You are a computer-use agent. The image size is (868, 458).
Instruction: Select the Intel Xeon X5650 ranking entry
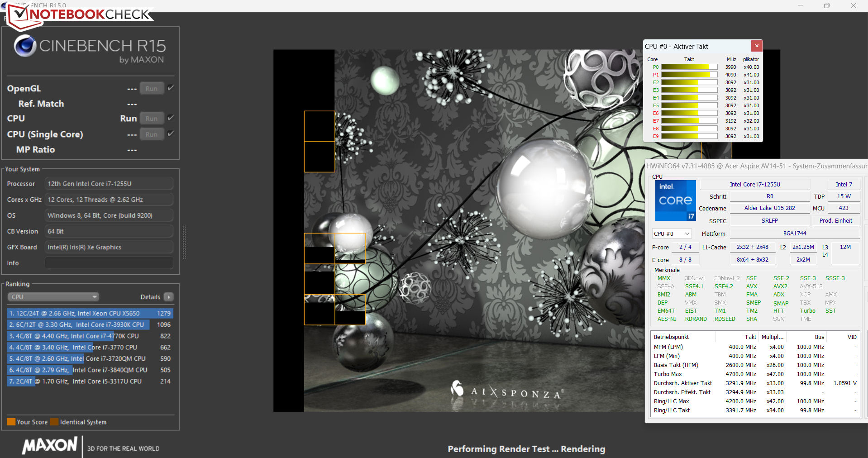point(90,313)
